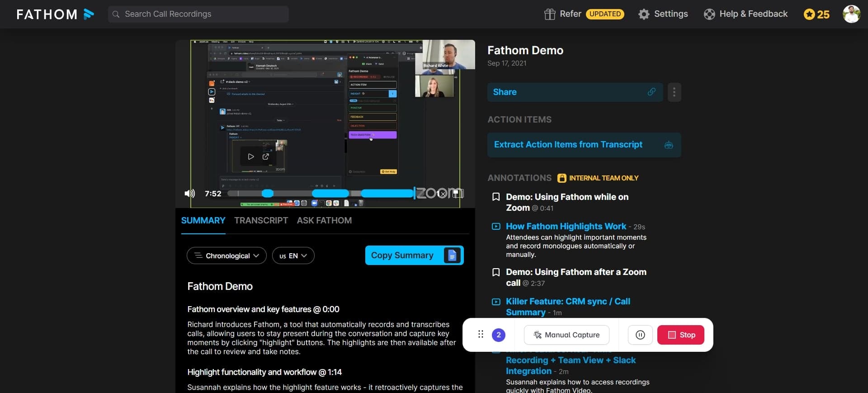This screenshot has width=868, height=393.
Task: Mute the video using the speaker icon
Action: coord(189,194)
